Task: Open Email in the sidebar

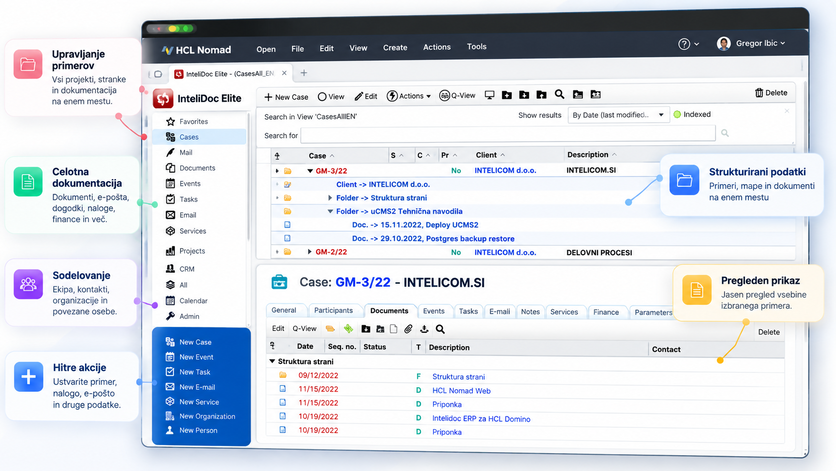Action: (x=181, y=215)
